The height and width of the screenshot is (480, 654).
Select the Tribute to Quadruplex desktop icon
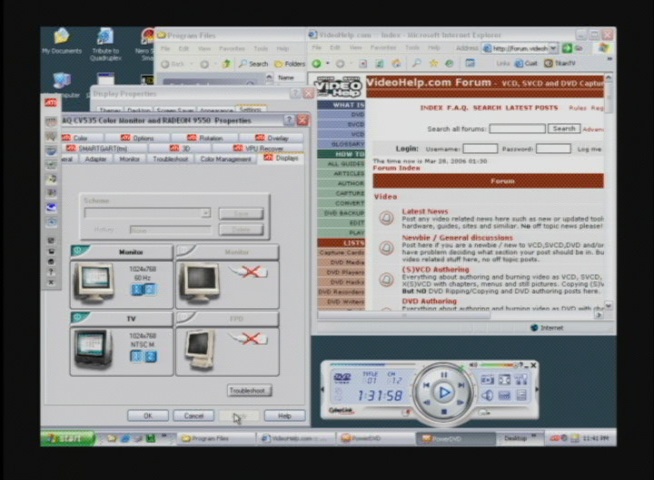click(105, 44)
